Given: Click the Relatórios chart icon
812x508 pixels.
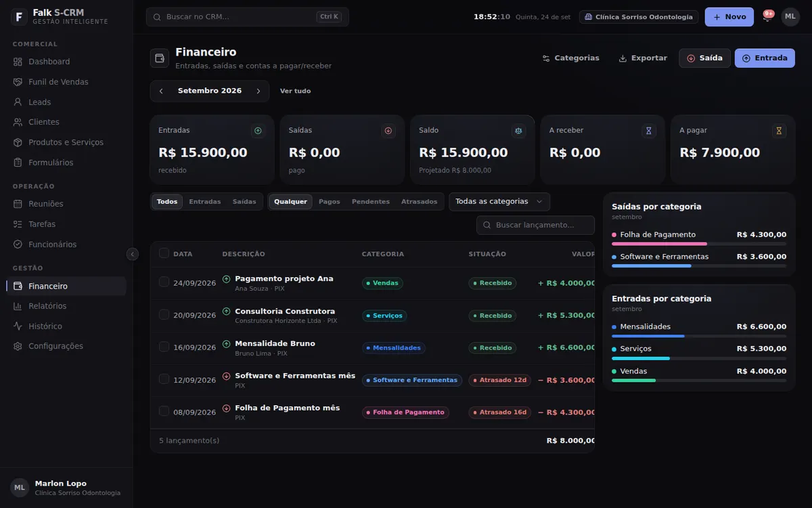Looking at the screenshot, I should (x=18, y=306).
